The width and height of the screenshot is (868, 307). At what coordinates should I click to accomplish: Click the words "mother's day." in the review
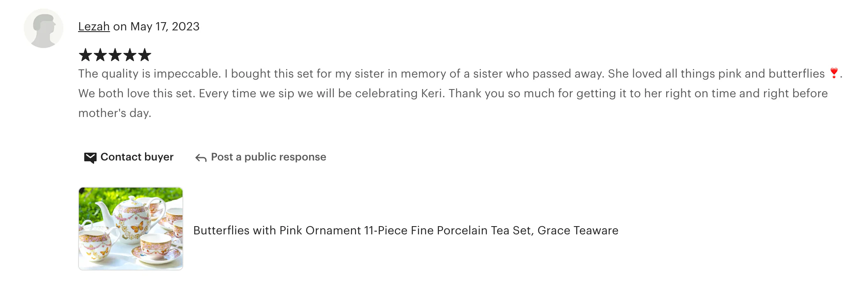coord(115,113)
